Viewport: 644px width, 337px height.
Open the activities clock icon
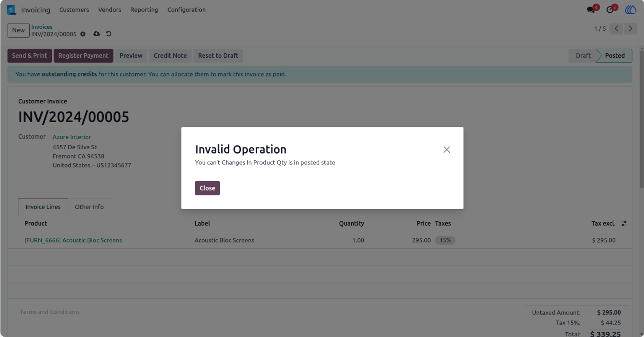610,10
